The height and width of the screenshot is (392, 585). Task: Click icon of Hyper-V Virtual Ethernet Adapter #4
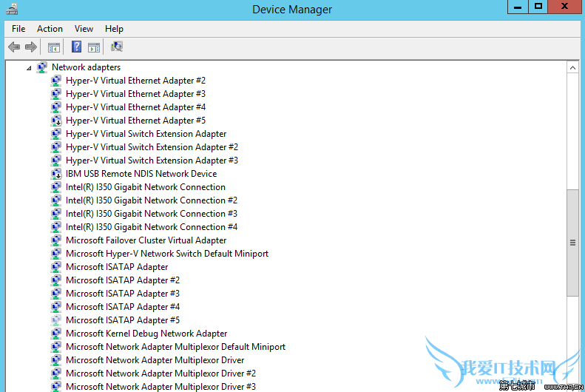pyautogui.click(x=56, y=107)
